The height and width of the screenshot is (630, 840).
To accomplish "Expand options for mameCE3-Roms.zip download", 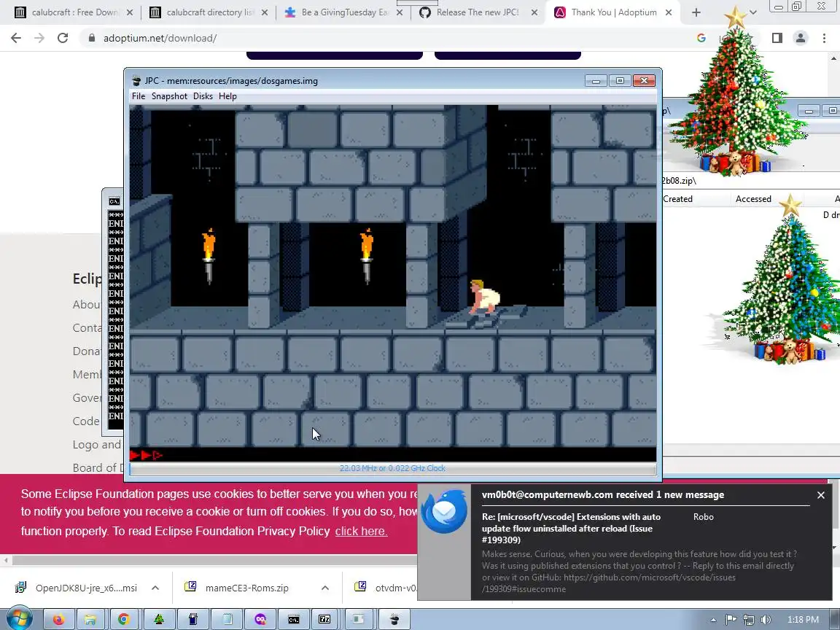I will [x=325, y=588].
